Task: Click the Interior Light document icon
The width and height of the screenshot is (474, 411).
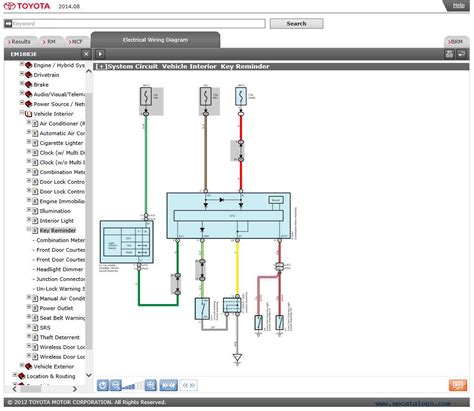Action: (x=35, y=221)
